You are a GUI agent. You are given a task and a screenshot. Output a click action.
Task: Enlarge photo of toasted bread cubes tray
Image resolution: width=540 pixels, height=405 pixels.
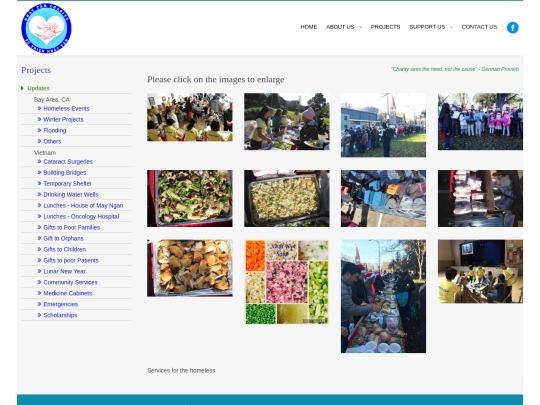[190, 268]
